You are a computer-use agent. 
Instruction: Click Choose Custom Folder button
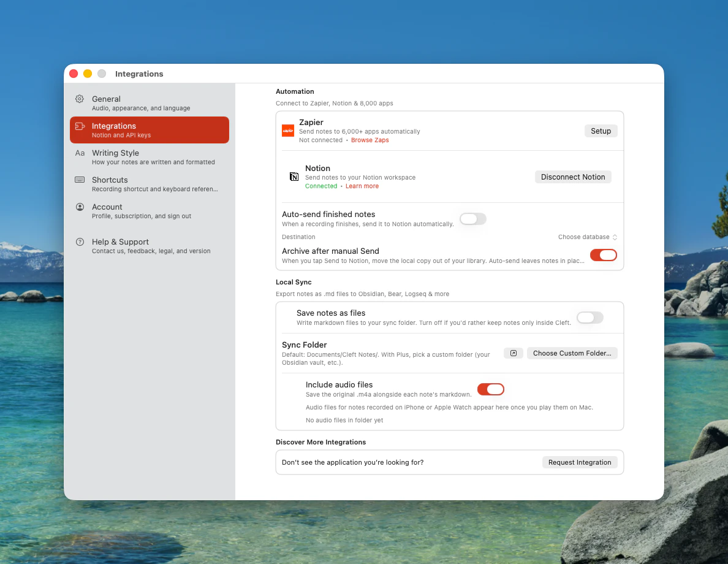[572, 353]
